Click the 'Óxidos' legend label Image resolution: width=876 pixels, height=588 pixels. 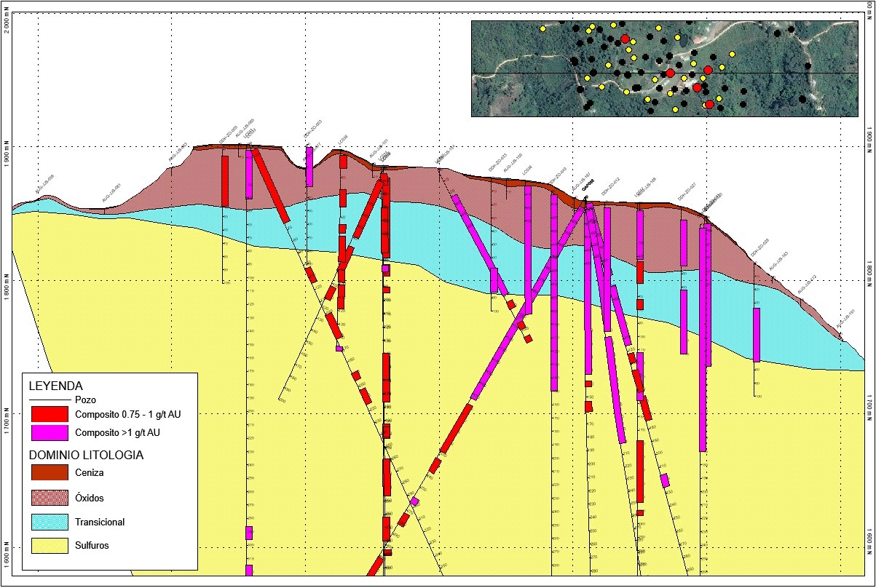pyautogui.click(x=89, y=498)
